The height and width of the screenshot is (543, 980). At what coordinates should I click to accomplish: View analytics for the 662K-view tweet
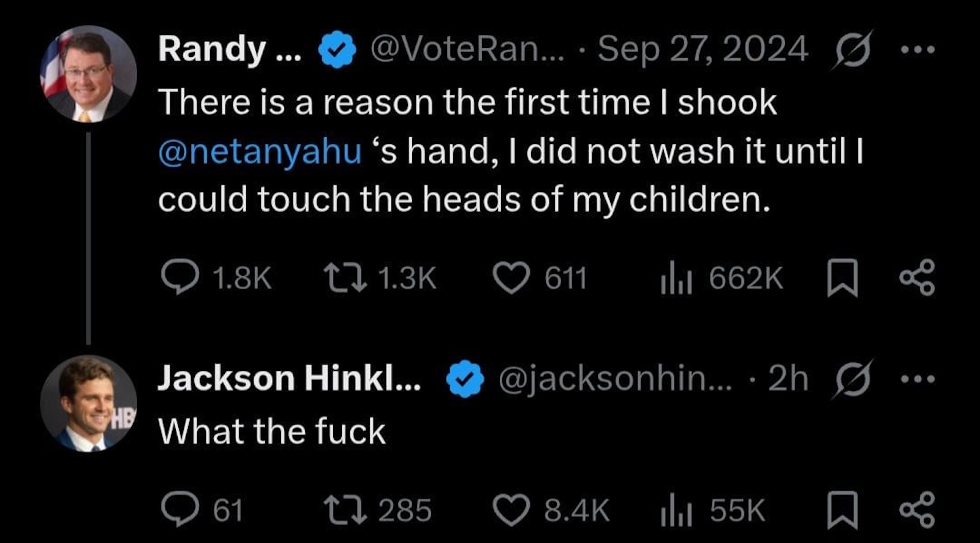click(676, 279)
